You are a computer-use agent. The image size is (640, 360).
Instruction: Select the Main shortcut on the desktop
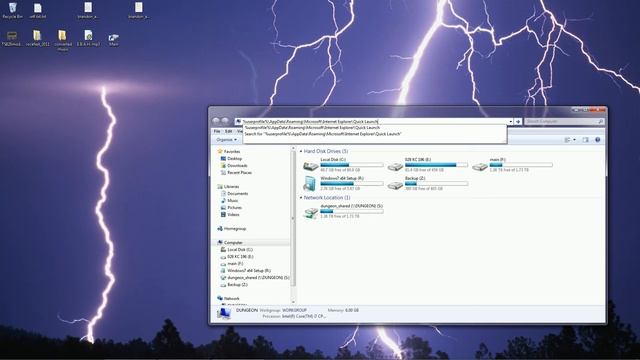[113, 40]
